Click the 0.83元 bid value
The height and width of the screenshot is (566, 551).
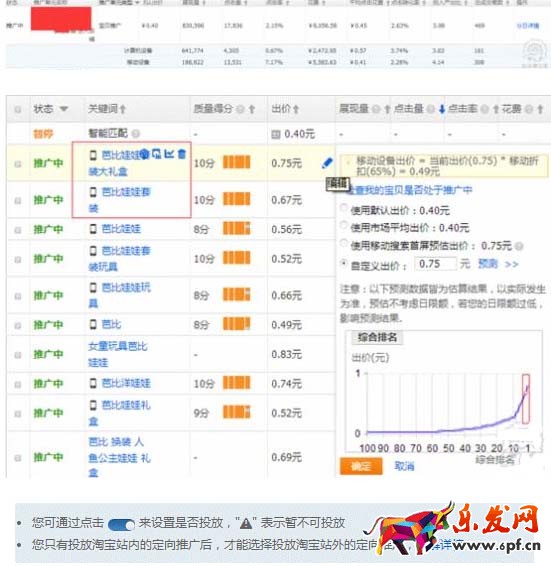click(286, 354)
